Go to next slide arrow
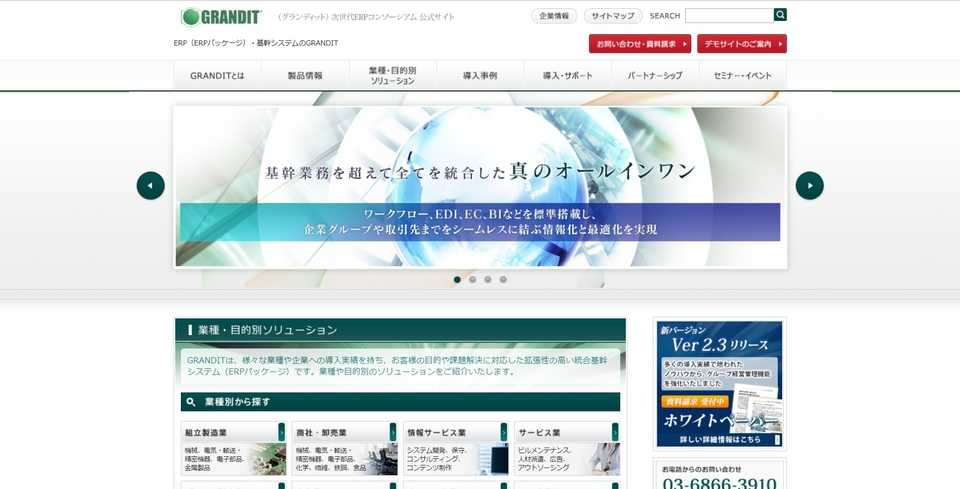Screen dimensions: 960x489 click(x=809, y=185)
